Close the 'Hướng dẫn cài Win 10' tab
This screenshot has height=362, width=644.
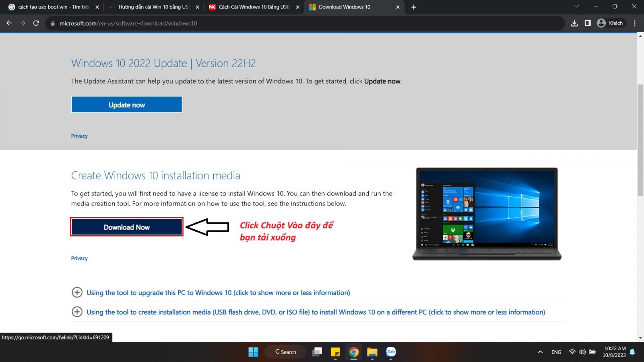[197, 7]
